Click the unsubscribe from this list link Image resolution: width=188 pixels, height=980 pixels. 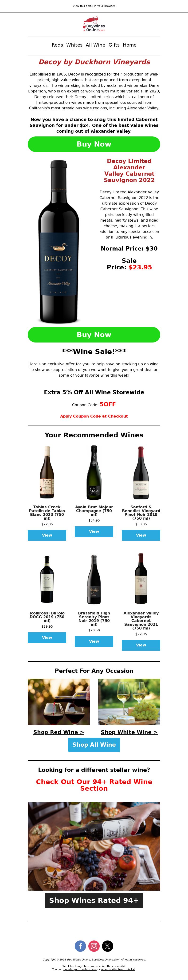118,969
